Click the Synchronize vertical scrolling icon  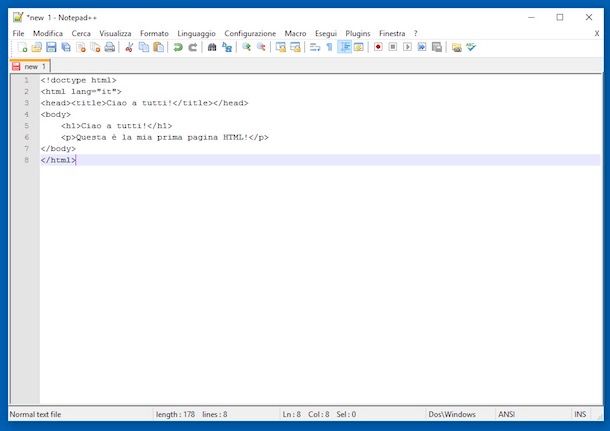(x=280, y=47)
